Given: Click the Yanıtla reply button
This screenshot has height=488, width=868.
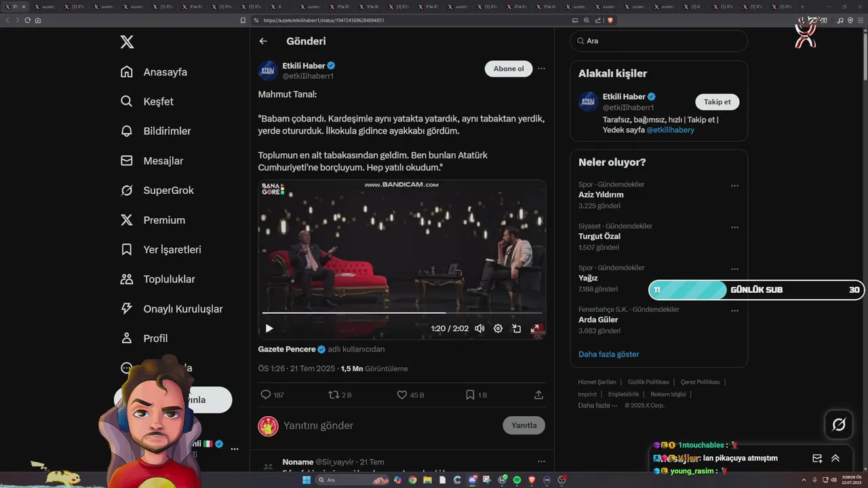Looking at the screenshot, I should (x=524, y=426).
